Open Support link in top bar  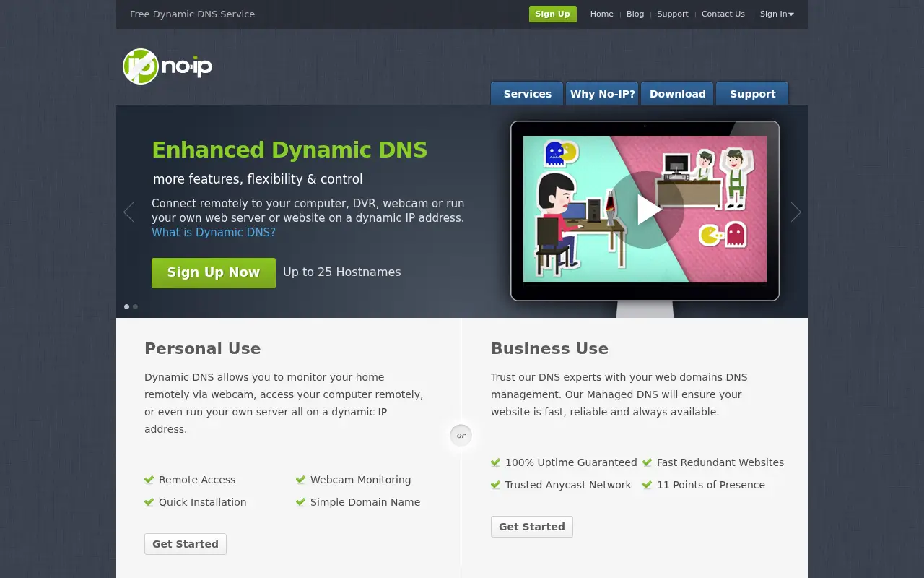pos(673,14)
